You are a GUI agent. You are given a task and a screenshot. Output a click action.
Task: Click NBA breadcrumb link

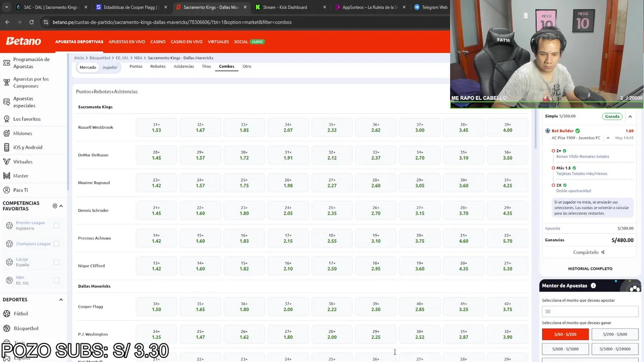pos(138,58)
